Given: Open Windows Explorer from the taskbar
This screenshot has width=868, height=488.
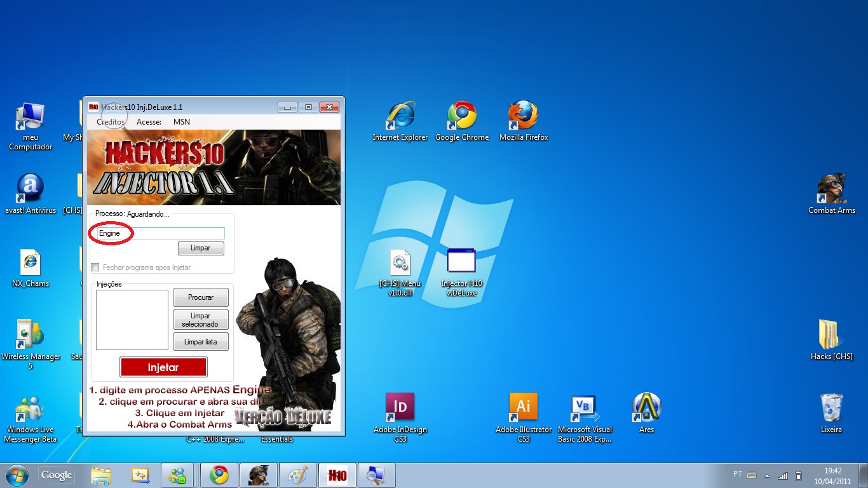Looking at the screenshot, I should [x=101, y=475].
